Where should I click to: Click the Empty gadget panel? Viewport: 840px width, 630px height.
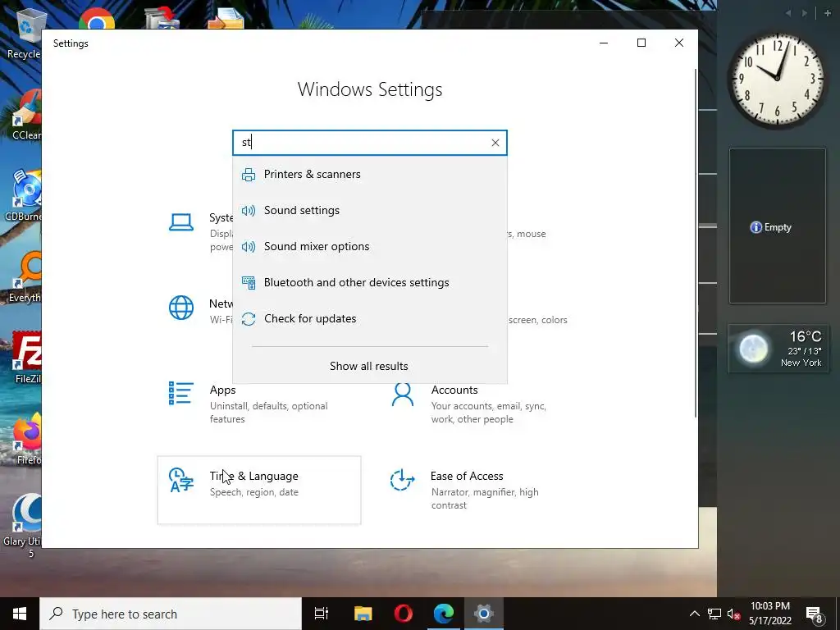[778, 226]
